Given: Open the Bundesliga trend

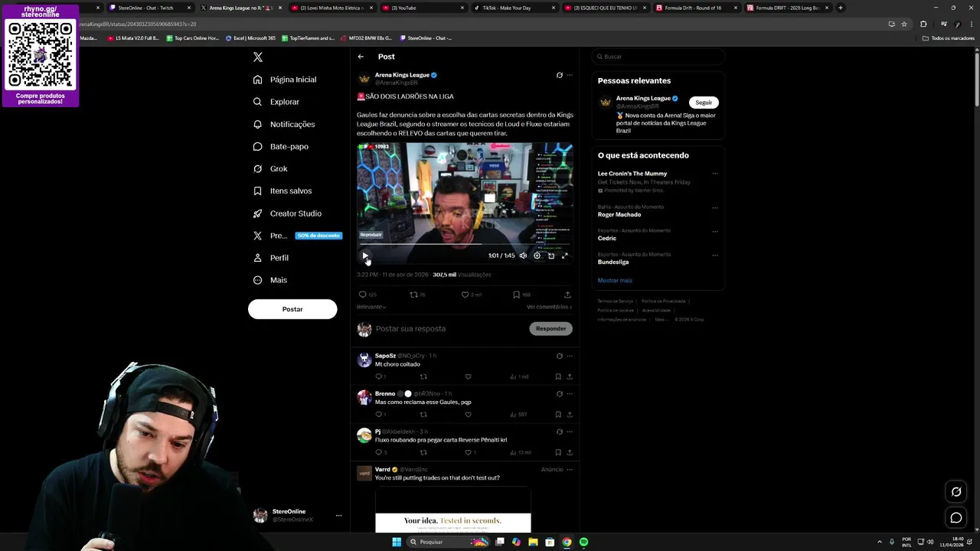Looking at the screenshot, I should click(x=613, y=262).
